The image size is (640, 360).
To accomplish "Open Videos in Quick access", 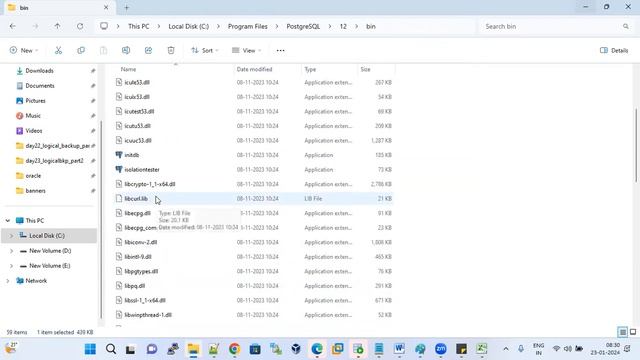I will point(33,131).
